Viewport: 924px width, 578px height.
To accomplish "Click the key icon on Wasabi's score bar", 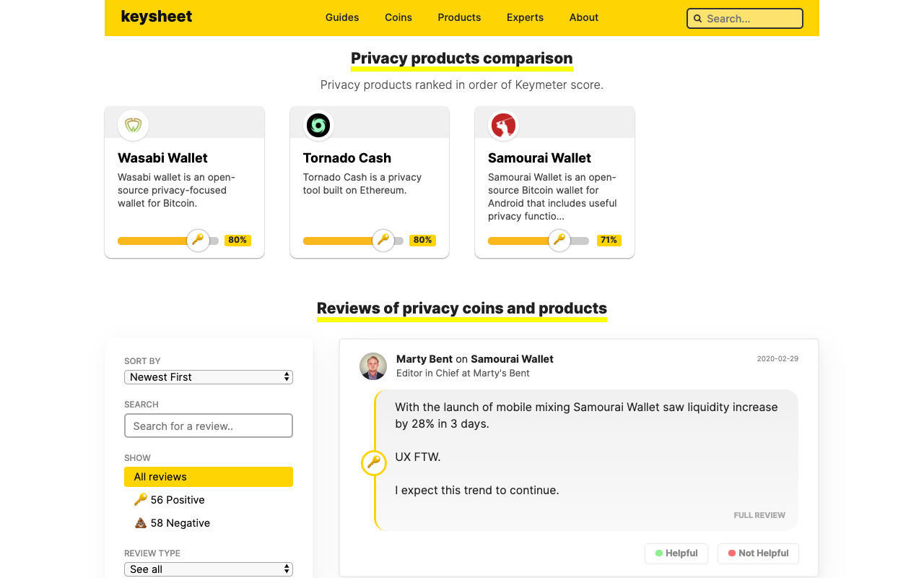I will 198,240.
